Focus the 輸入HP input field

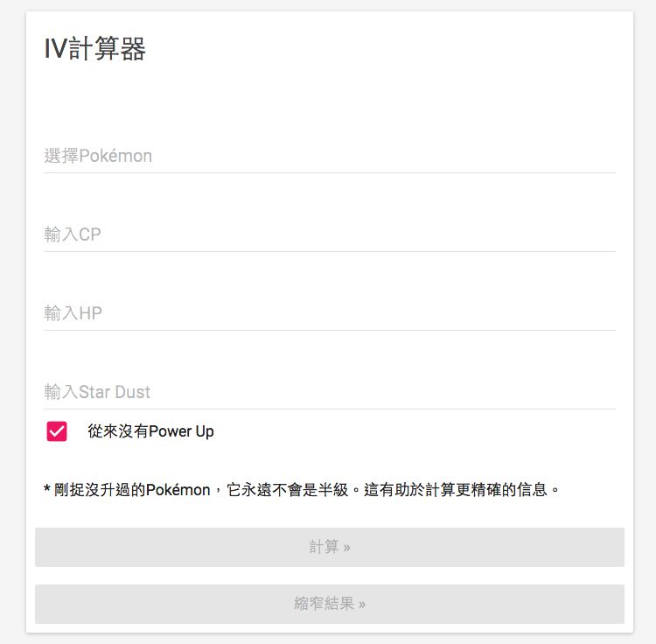[329, 313]
